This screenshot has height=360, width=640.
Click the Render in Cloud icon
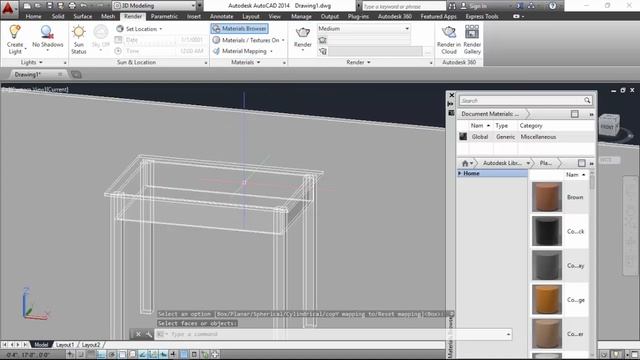(449, 32)
